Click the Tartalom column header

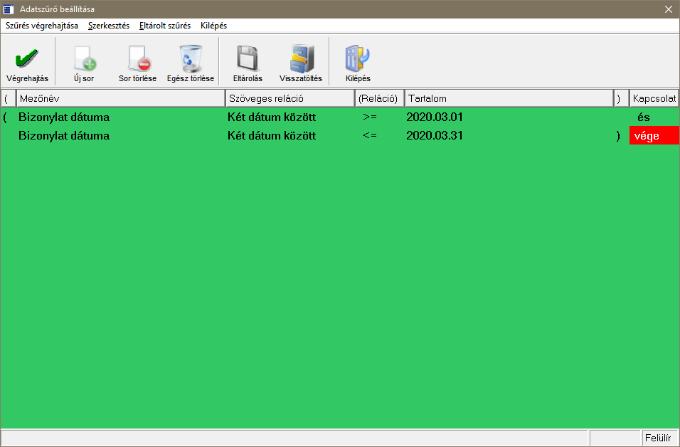click(507, 99)
